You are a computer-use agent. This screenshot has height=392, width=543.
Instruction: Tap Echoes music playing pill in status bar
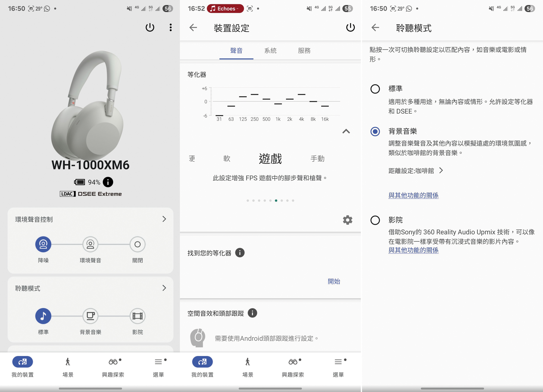(x=225, y=9)
